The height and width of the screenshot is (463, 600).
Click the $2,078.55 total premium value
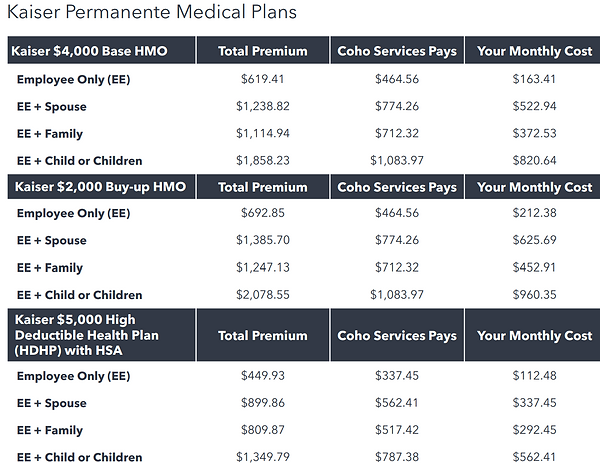(x=263, y=295)
